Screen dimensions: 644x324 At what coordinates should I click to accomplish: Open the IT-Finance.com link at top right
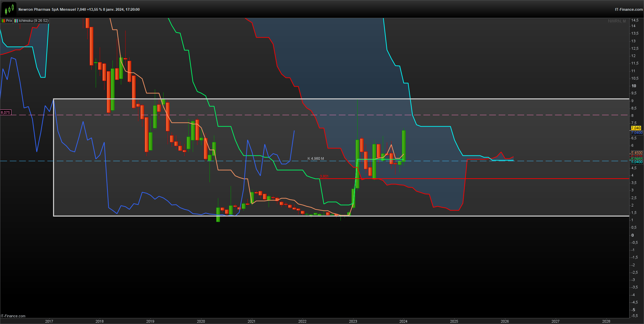(x=629, y=9)
